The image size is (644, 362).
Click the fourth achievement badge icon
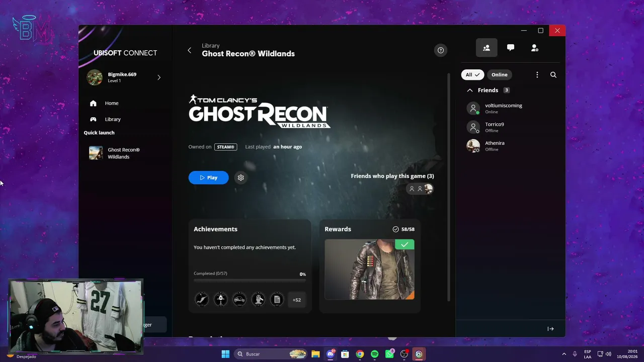(258, 300)
